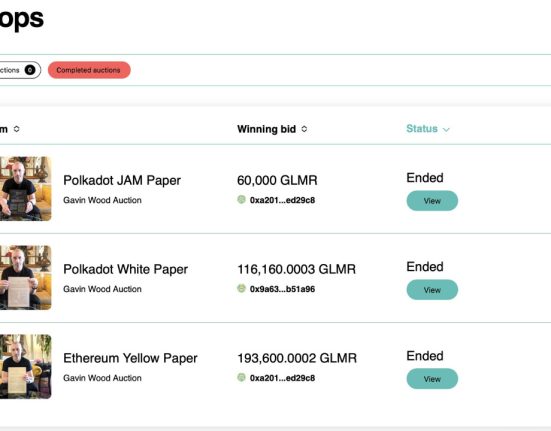Click bidder address 0x9a63...b51a96
The height and width of the screenshot is (431, 551).
(x=282, y=289)
